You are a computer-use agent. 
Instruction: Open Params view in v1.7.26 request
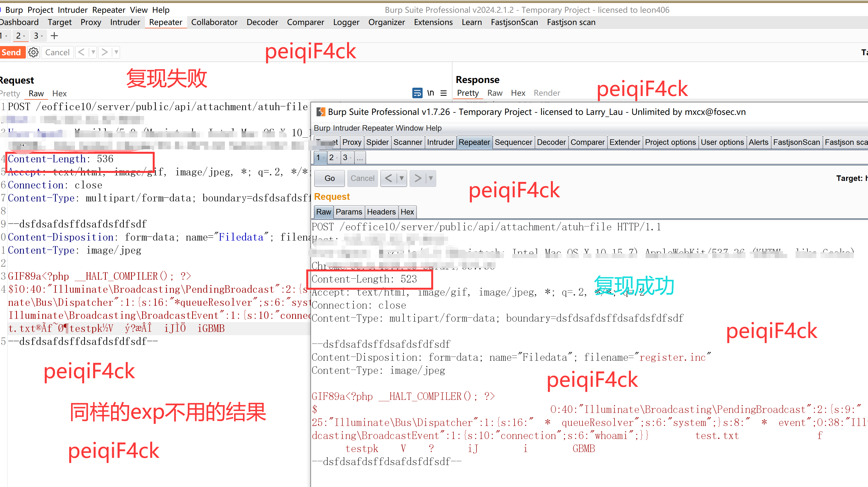pos(349,212)
